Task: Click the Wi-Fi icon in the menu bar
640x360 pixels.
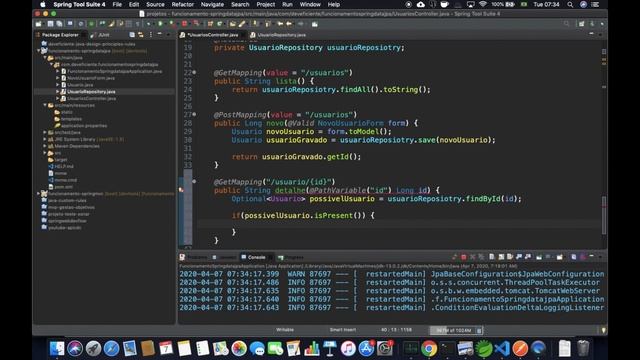Action: tap(483, 4)
